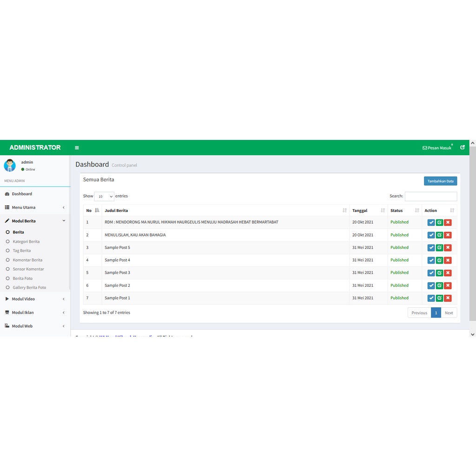476x476 pixels.
Task: Click the Search input field
Action: (x=430, y=197)
